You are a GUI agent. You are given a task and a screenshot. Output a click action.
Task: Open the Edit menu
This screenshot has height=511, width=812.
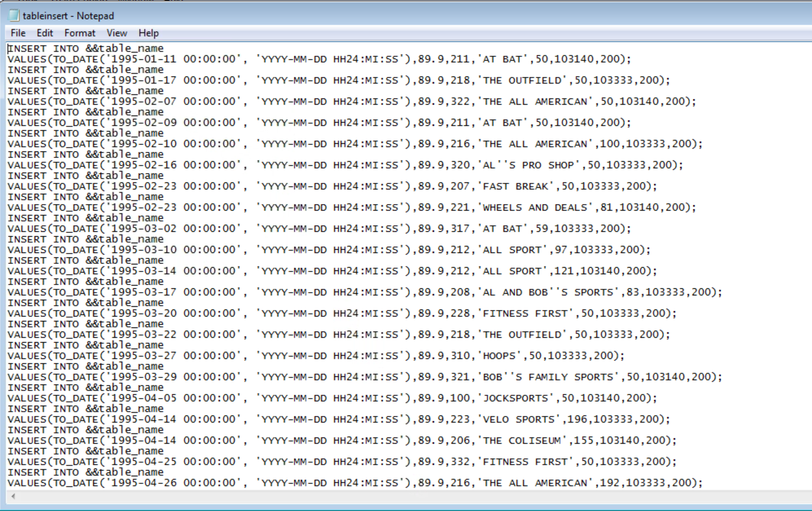pos(45,33)
